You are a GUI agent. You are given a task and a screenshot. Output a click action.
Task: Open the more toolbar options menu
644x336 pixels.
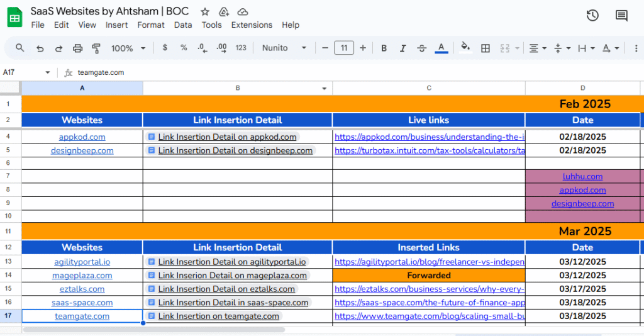click(636, 48)
